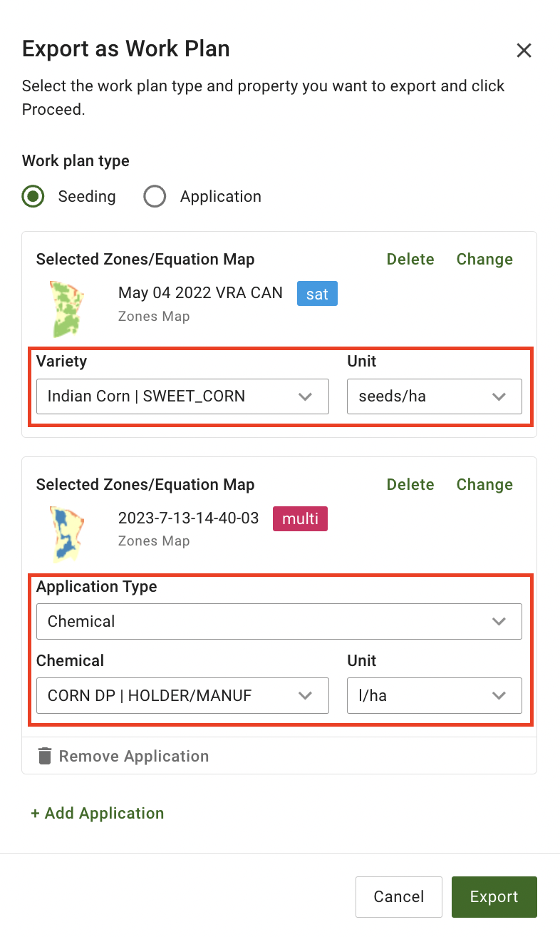This screenshot has height=937, width=560.
Task: Delete the May 04 2022 VRA CAN map
Action: point(410,259)
